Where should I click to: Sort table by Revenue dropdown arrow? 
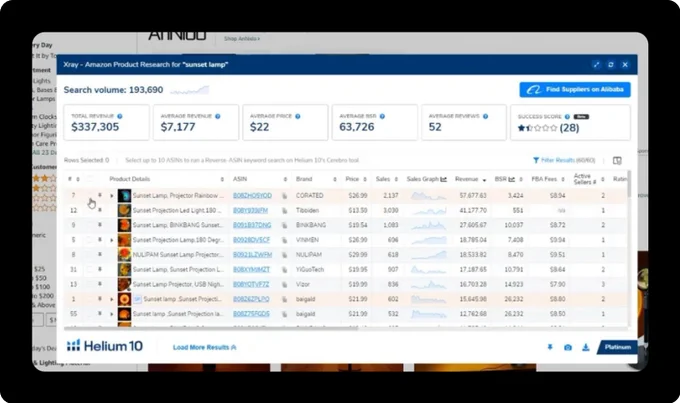[484, 180]
